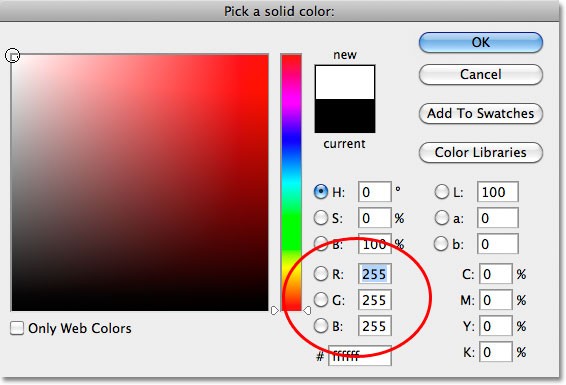566x385 pixels.
Task: Select the L lightness radio button
Action: [441, 192]
